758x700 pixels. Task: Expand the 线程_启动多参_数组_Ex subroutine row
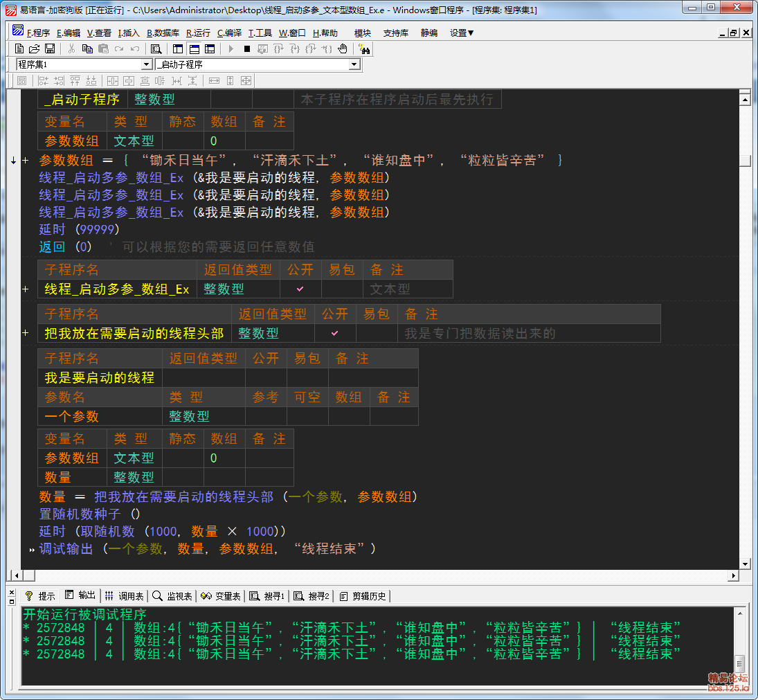(x=26, y=289)
